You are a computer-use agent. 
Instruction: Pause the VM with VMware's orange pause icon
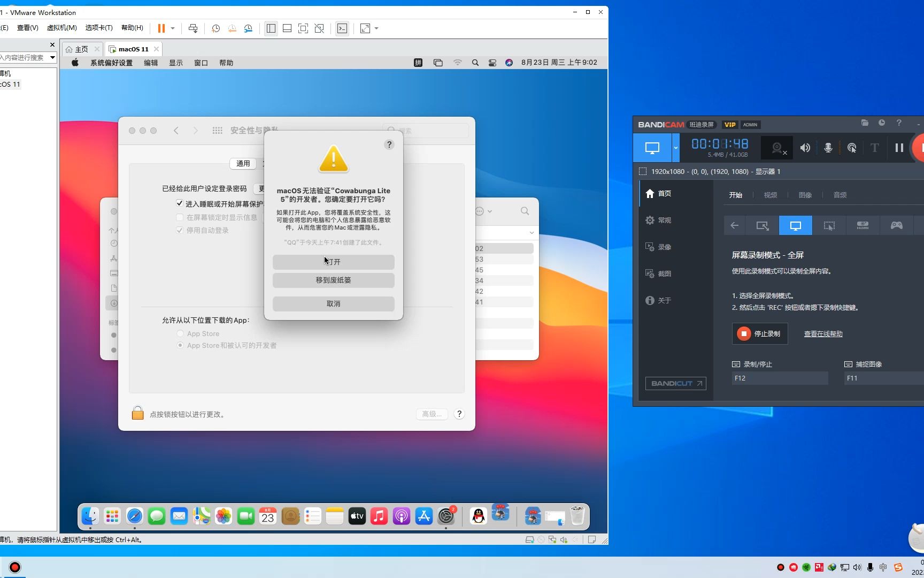click(x=161, y=28)
